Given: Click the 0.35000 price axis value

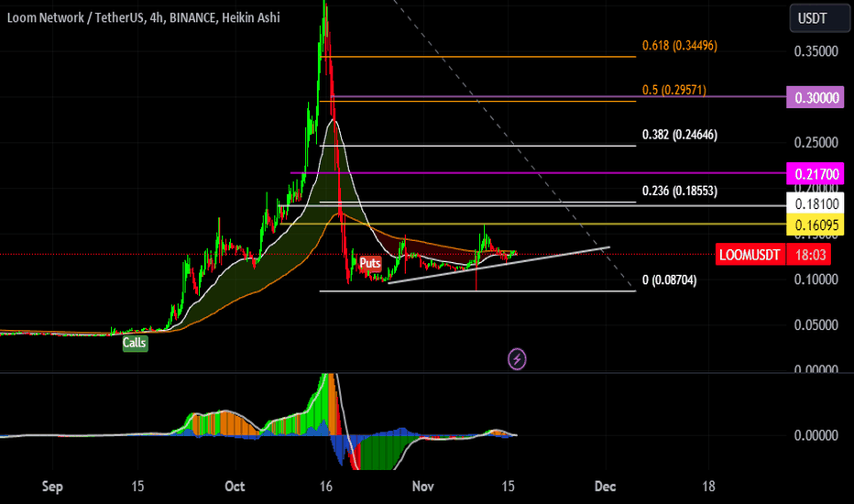Looking at the screenshot, I should (816, 51).
